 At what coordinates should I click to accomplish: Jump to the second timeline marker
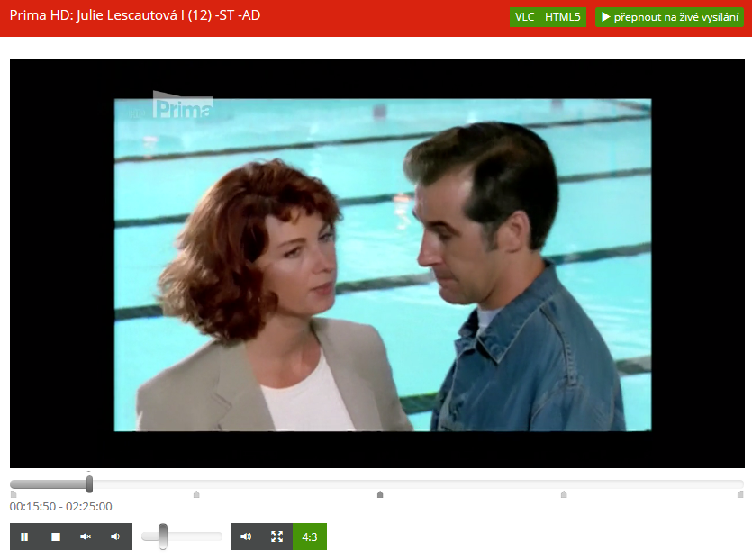196,494
